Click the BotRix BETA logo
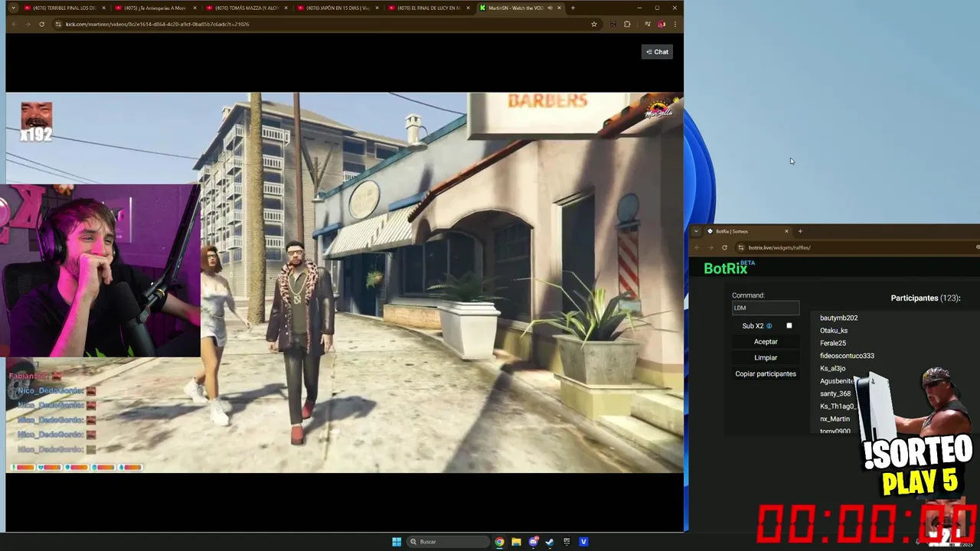The width and height of the screenshot is (980, 551). point(729,268)
